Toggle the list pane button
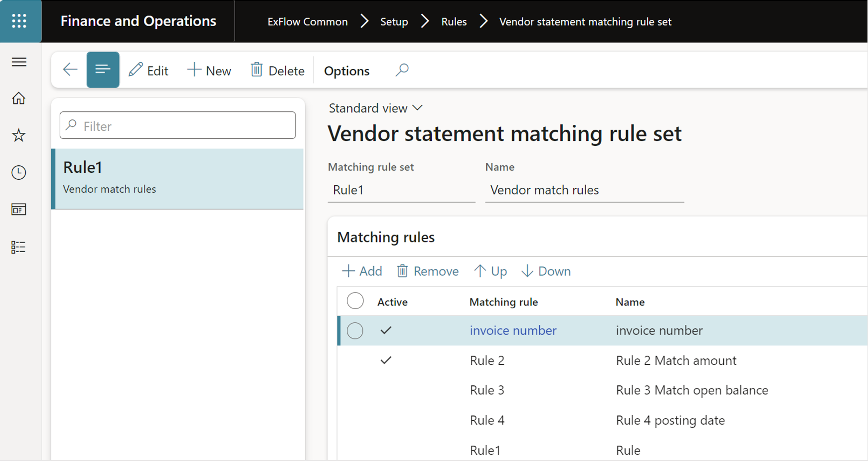 click(103, 70)
